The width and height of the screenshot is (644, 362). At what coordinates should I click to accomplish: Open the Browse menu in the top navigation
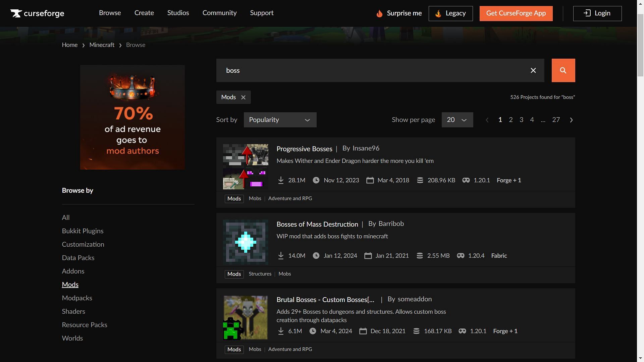(110, 13)
